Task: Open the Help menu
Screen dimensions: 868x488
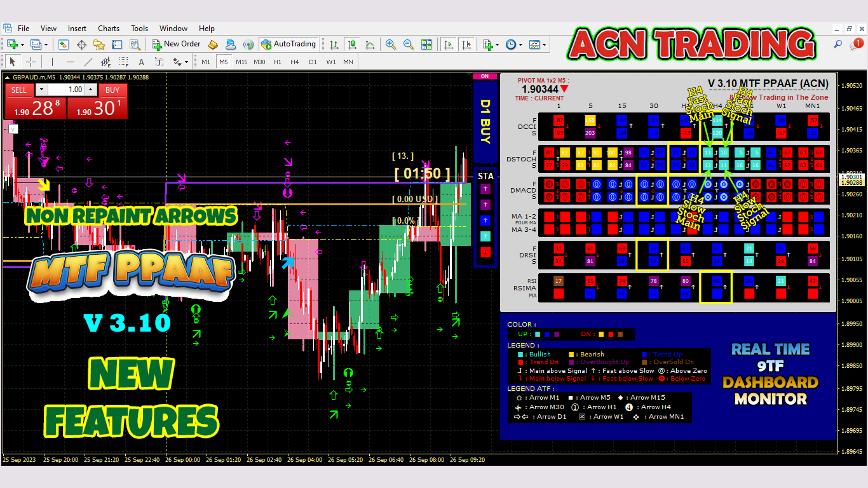Action: click(207, 29)
